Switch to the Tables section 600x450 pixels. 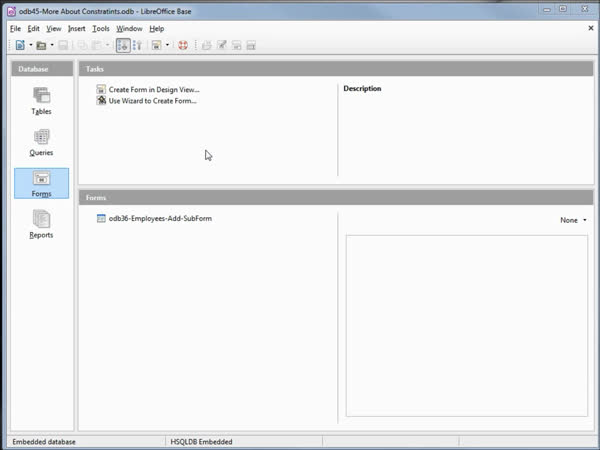click(41, 101)
